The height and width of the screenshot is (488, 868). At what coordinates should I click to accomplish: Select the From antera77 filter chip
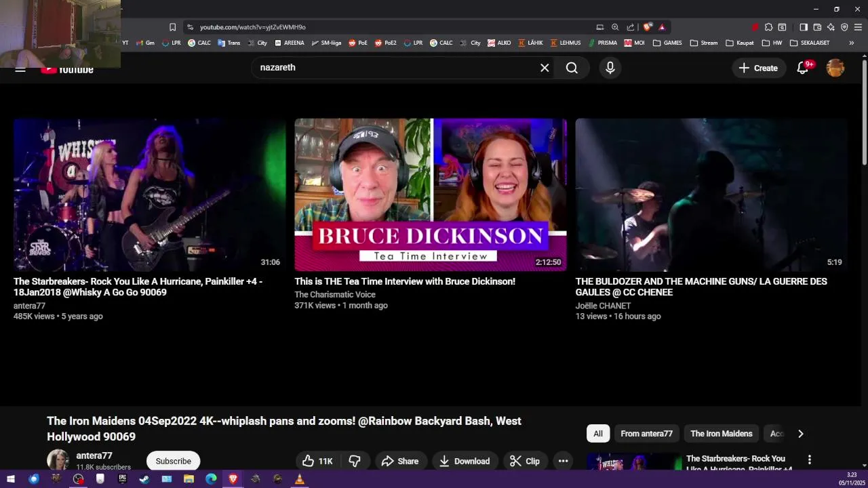click(x=646, y=434)
